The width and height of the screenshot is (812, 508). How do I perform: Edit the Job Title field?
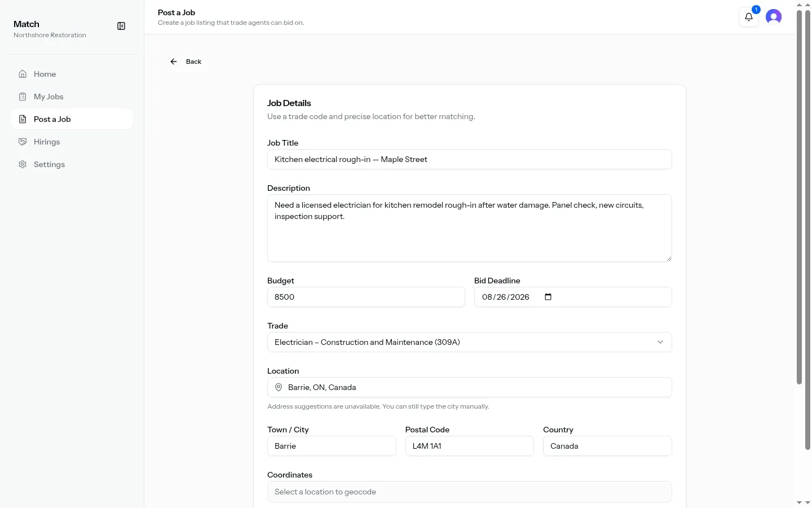tap(470, 159)
